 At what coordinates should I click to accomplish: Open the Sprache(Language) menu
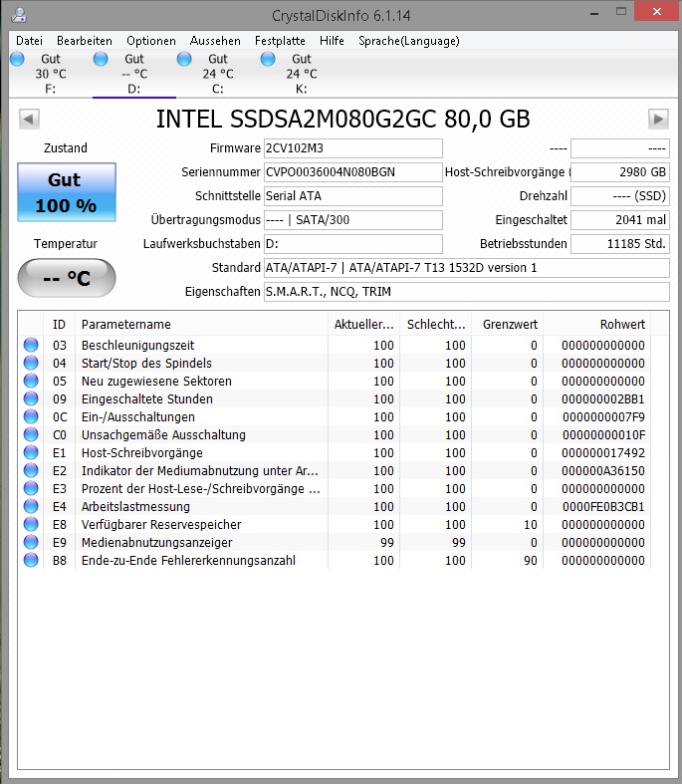(x=408, y=41)
